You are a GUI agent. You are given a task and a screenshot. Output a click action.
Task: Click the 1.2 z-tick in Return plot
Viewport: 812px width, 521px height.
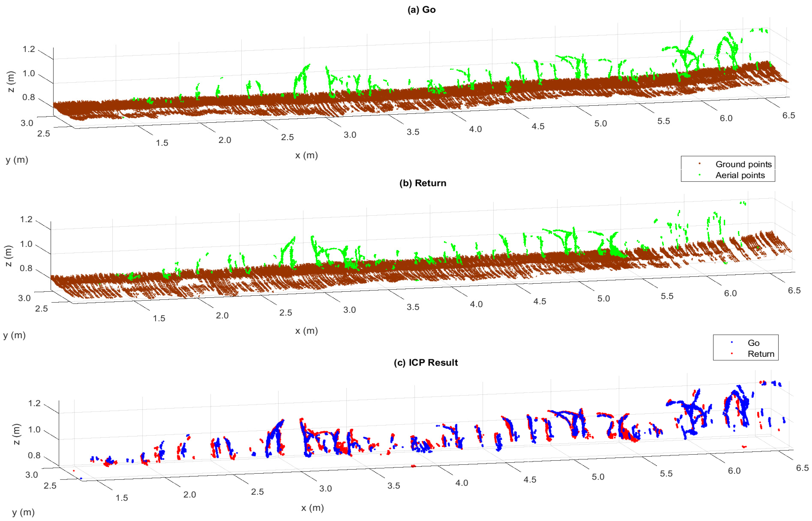pos(26,219)
